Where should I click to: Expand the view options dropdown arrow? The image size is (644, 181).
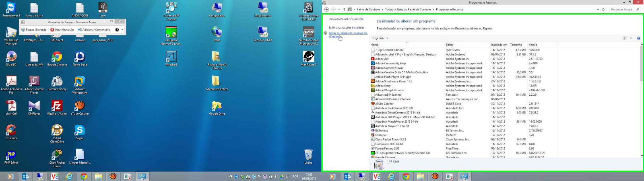(631, 38)
